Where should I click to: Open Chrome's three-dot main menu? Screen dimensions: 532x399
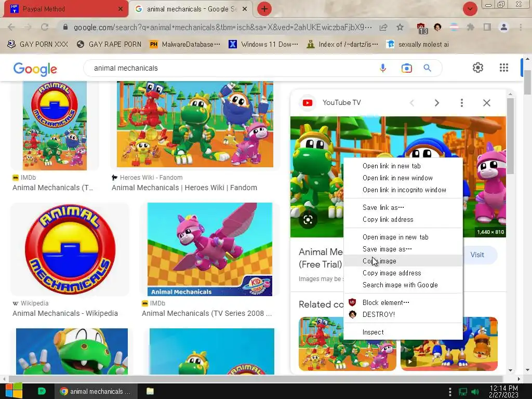pyautogui.click(x=521, y=27)
